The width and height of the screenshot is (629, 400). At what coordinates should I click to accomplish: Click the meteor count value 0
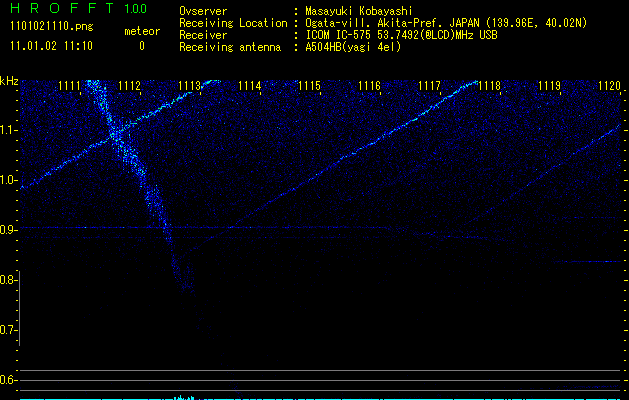142,46
